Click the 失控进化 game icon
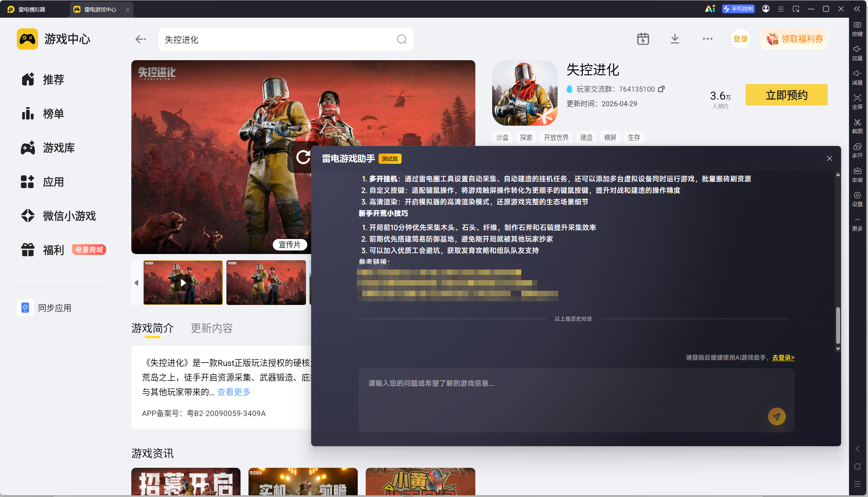868x497 pixels. coord(525,93)
